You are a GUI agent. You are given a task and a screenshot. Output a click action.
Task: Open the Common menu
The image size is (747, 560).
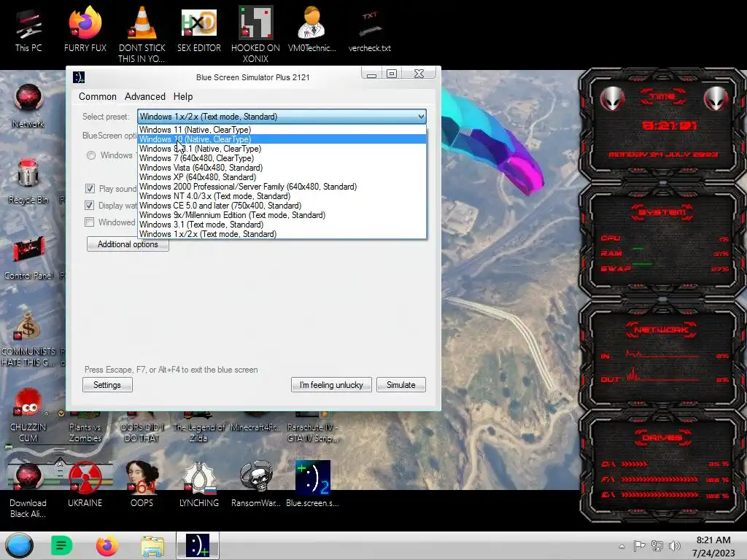click(98, 96)
